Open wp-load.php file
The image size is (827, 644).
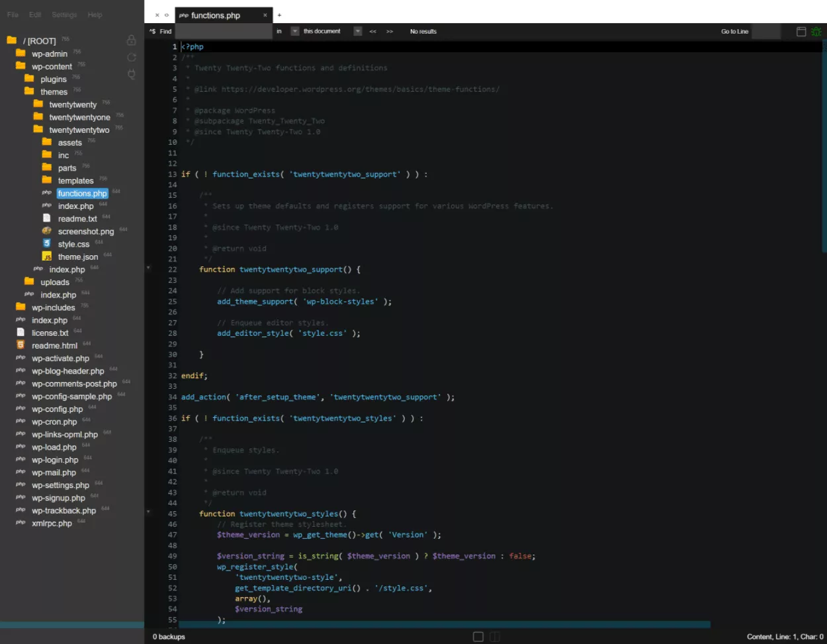point(54,447)
